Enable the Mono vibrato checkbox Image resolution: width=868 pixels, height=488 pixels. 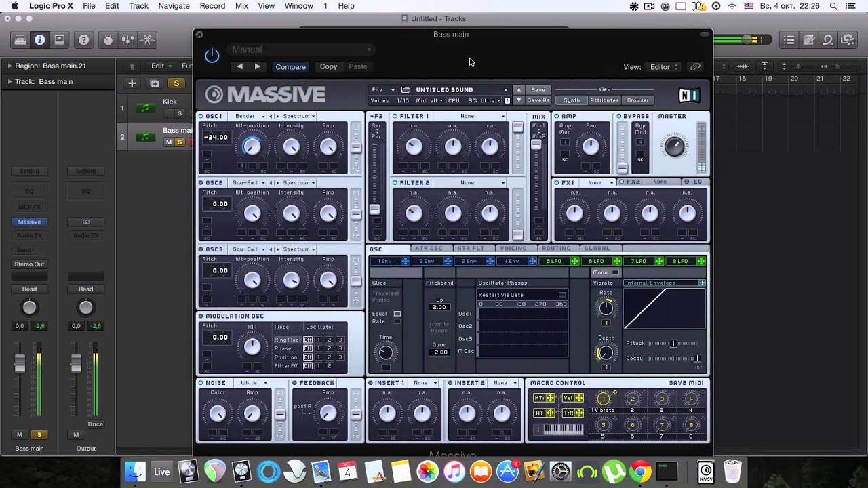[616, 272]
